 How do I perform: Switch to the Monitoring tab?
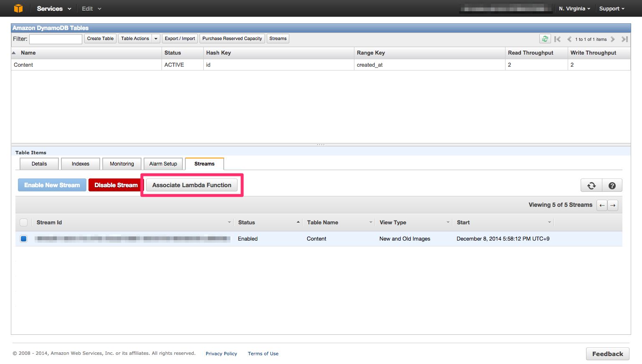(x=121, y=163)
